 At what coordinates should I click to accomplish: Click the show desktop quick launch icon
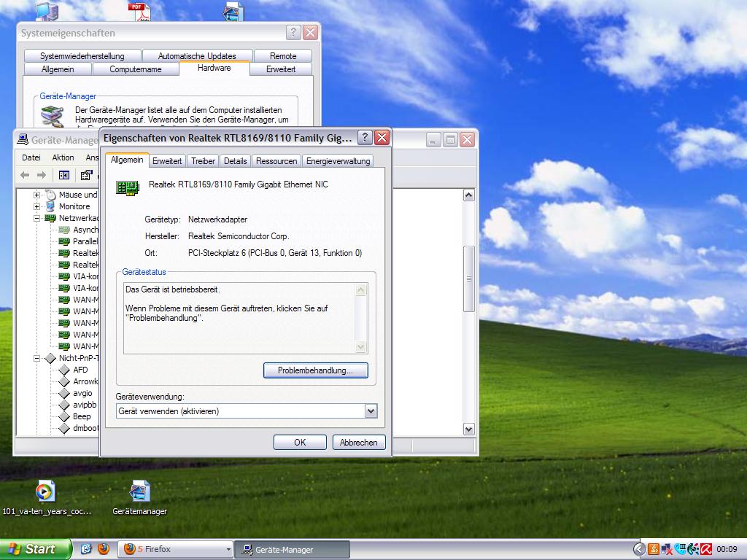(86, 549)
